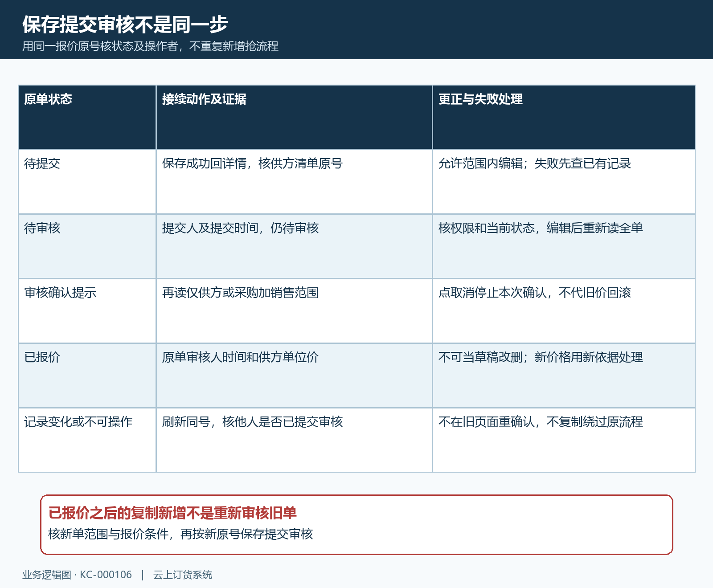This screenshot has width=713, height=588.
Task: Click cell 核权限和当前状态，编辑后重新读全单
Action: (x=564, y=246)
